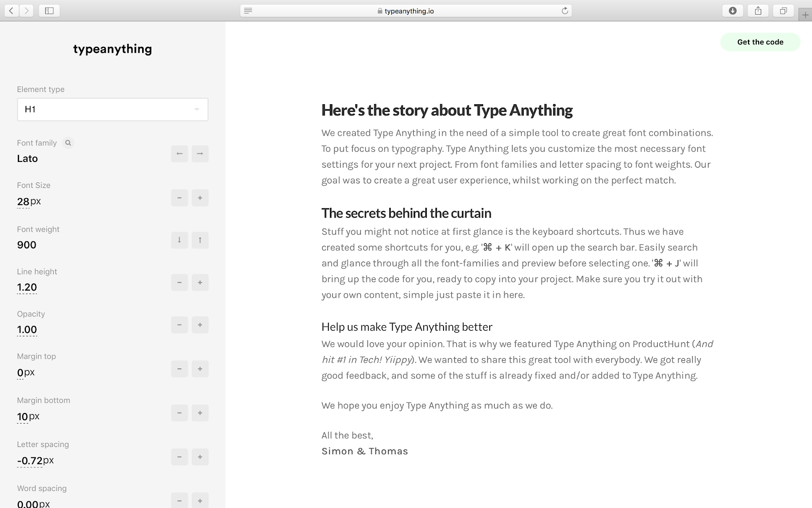Go forward with Safari's forward arrow
The image size is (812, 508).
[x=26, y=11]
